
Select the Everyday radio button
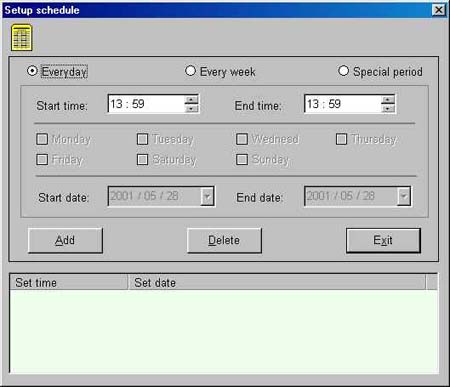[32, 71]
